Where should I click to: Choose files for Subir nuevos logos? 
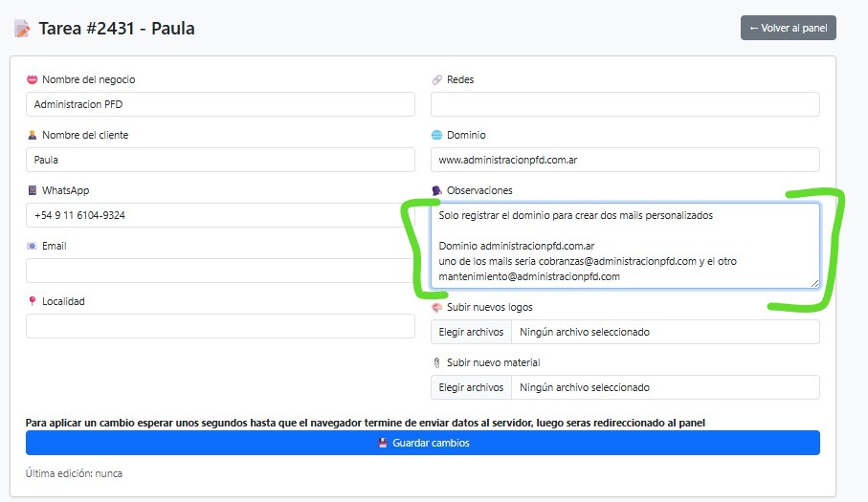471,332
